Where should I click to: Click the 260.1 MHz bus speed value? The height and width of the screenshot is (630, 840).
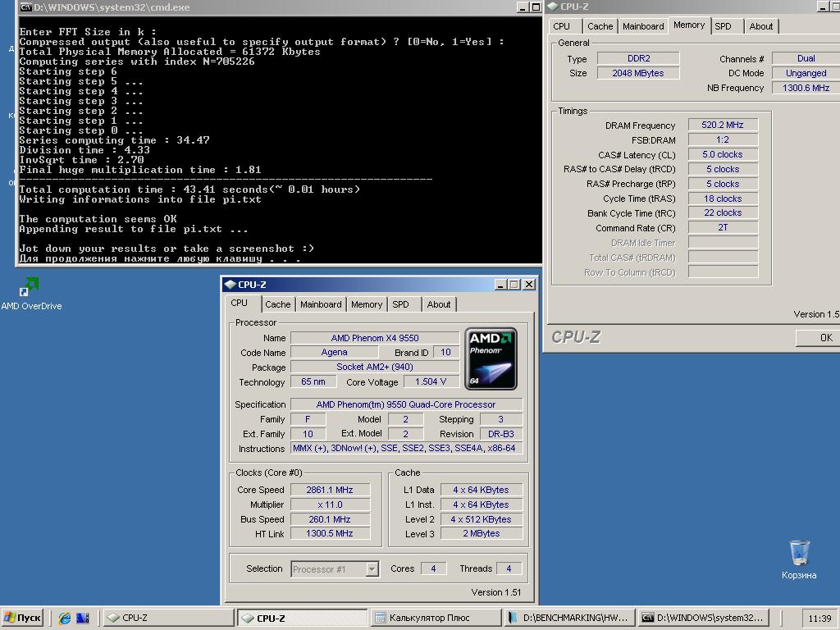coord(330,519)
